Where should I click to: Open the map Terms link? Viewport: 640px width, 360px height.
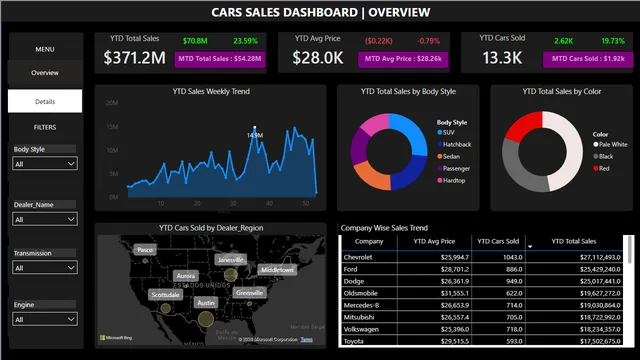[x=307, y=340]
